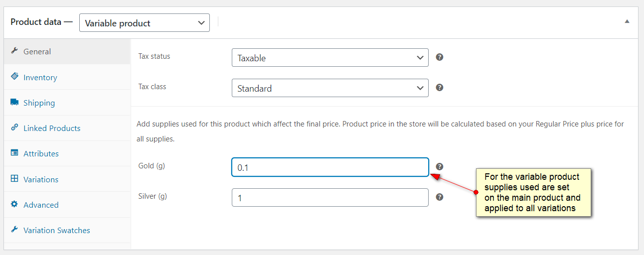The image size is (644, 255).
Task: Click the Shipping truck icon
Action: click(x=14, y=102)
